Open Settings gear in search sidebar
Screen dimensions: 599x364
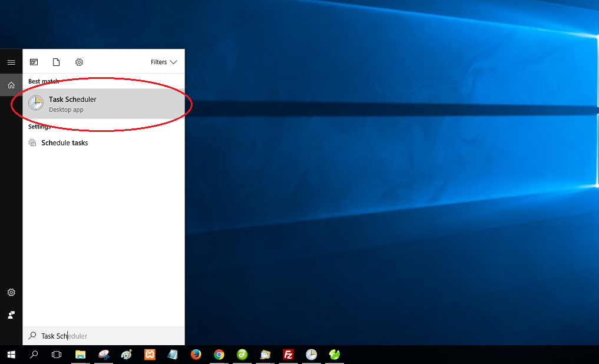point(11,292)
